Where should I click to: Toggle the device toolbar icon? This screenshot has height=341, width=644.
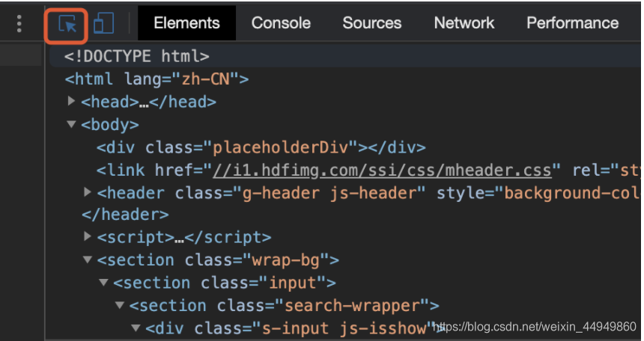pyautogui.click(x=103, y=23)
